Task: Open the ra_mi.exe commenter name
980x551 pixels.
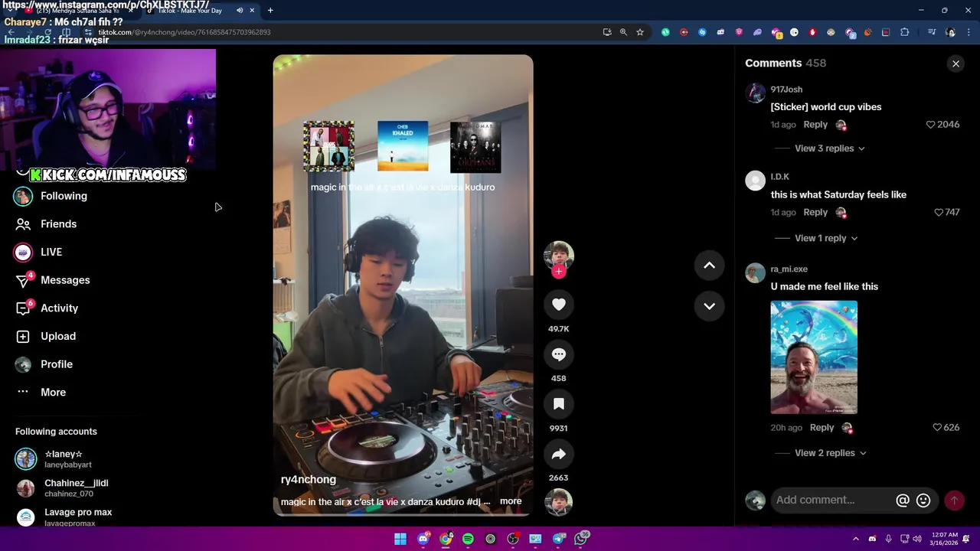Action: click(789, 269)
